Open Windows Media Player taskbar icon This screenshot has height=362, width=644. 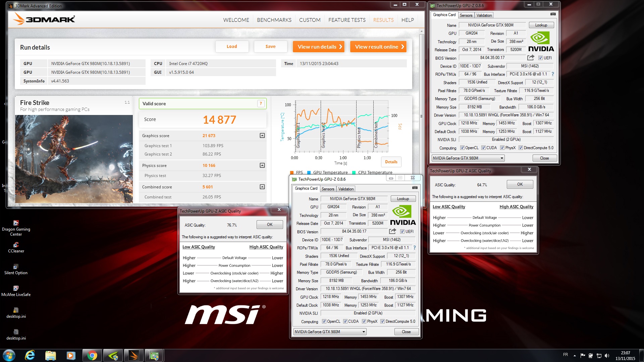point(71,355)
